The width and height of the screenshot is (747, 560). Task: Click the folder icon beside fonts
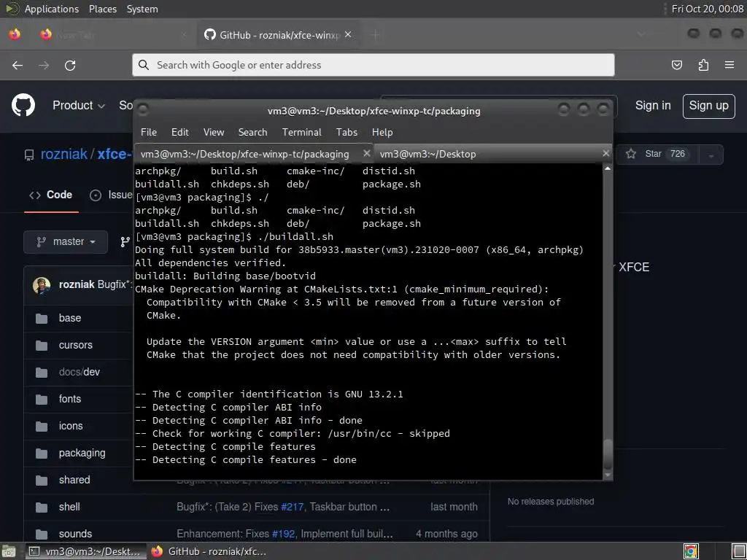coord(42,399)
